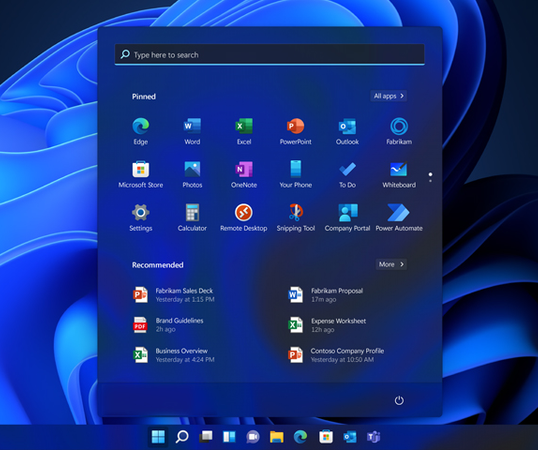Image resolution: width=538 pixels, height=450 pixels.
Task: Launch the Photos app
Action: tap(192, 174)
